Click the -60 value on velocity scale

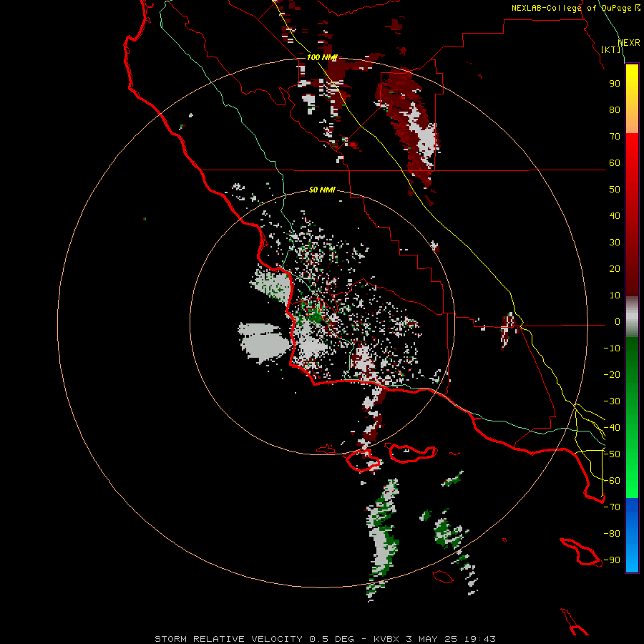612,481
